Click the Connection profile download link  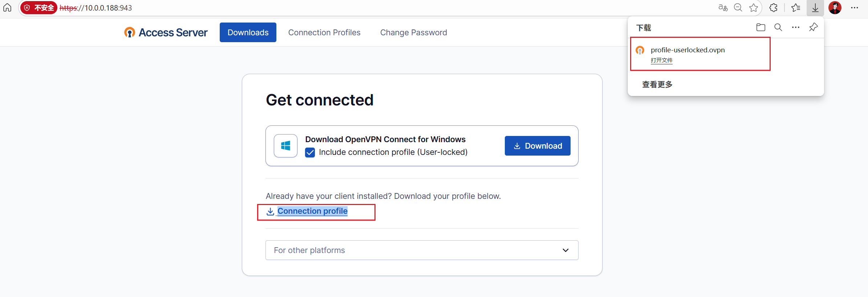[312, 211]
